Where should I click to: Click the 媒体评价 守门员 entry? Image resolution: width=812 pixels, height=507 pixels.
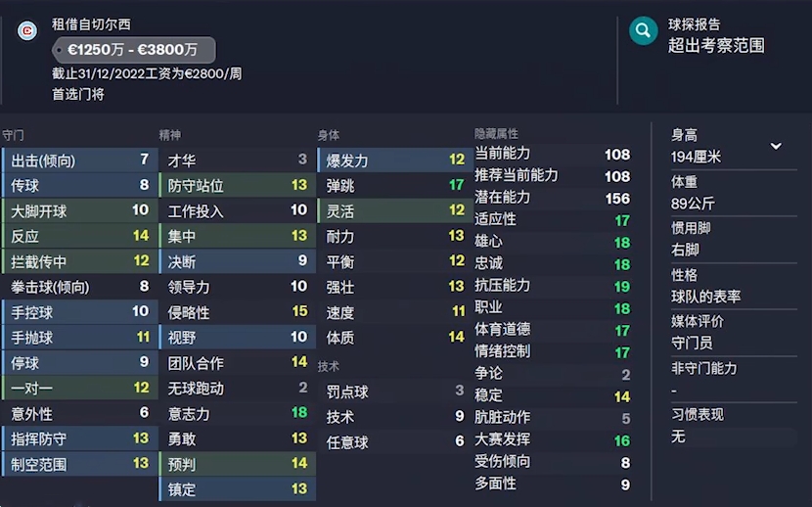coord(734,333)
